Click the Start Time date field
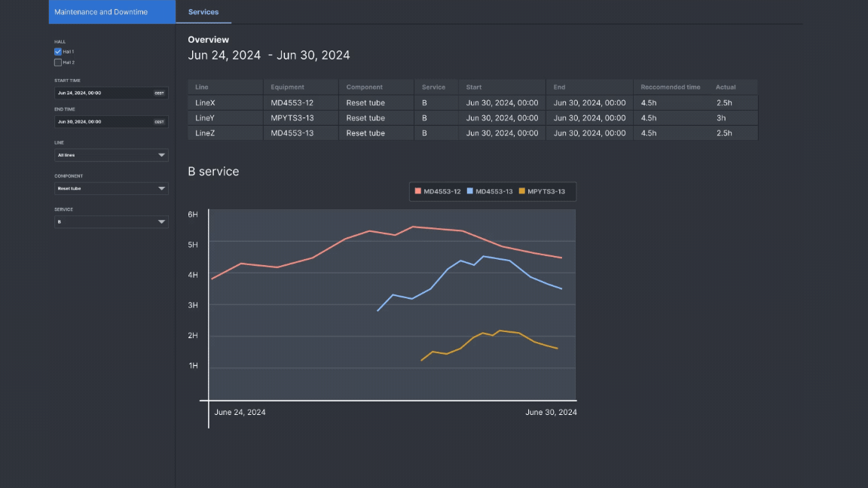The height and width of the screenshot is (488, 868). click(x=103, y=93)
